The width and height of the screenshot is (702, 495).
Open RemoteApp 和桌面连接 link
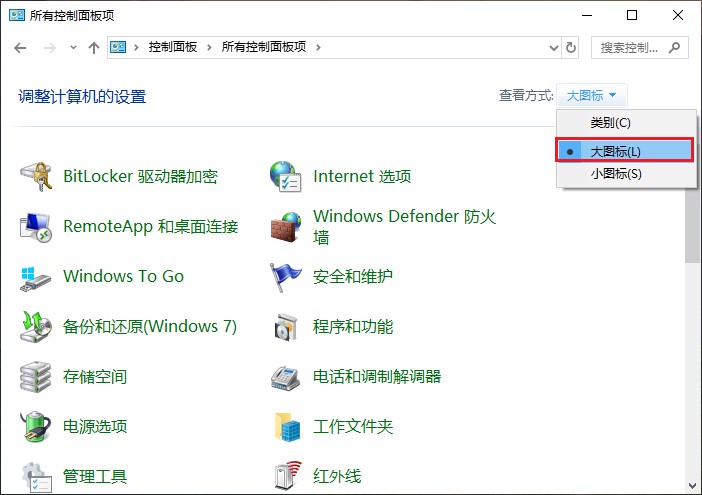[x=150, y=227]
